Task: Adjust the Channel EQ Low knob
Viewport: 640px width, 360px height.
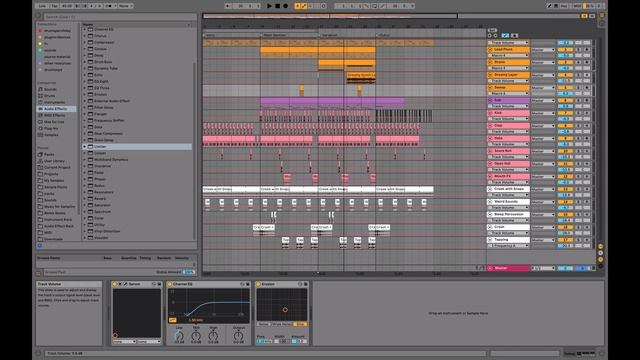Action: (x=179, y=336)
